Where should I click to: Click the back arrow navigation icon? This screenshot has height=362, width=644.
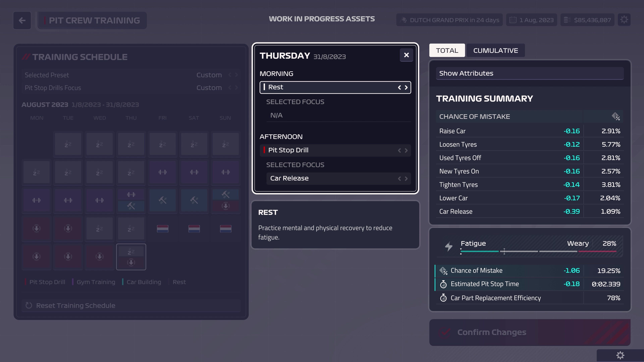pyautogui.click(x=22, y=20)
